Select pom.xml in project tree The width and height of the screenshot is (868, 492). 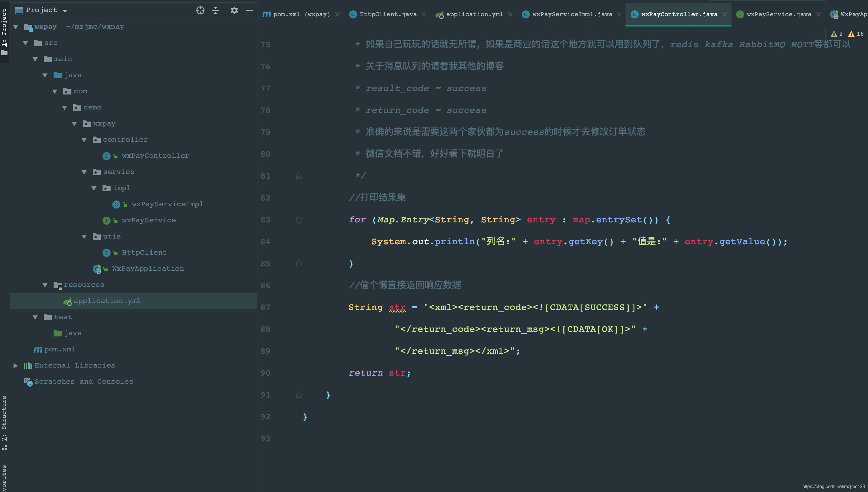pos(59,349)
